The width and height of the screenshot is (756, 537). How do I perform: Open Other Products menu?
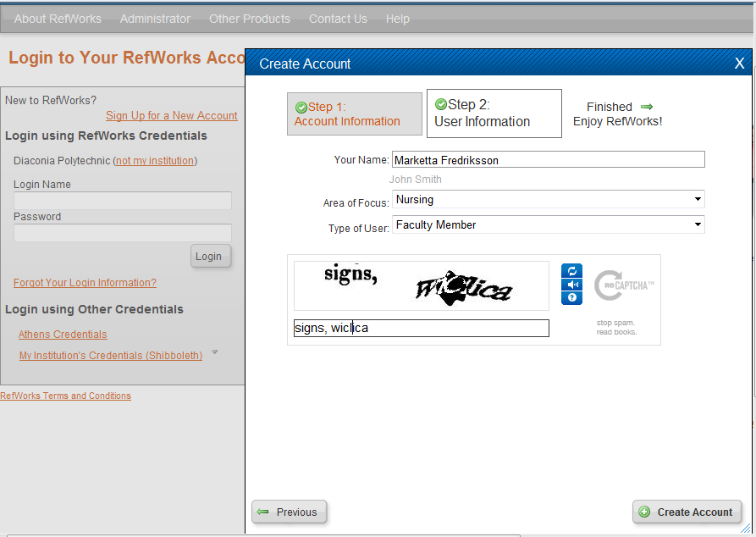pyautogui.click(x=250, y=19)
